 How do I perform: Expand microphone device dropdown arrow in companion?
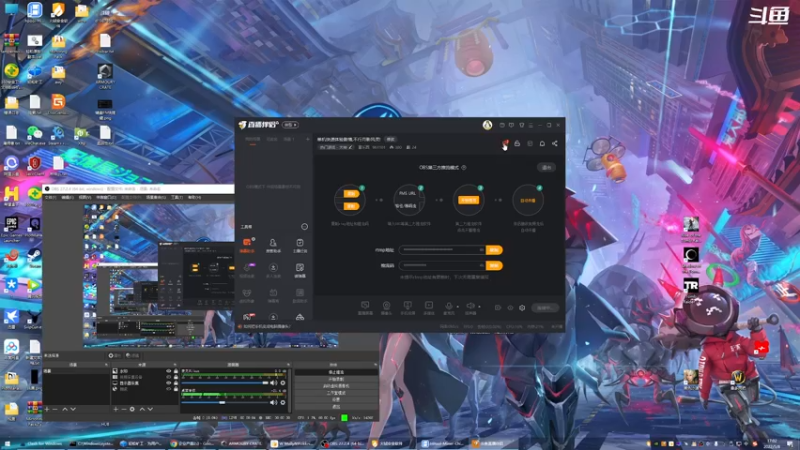pyautogui.click(x=458, y=307)
